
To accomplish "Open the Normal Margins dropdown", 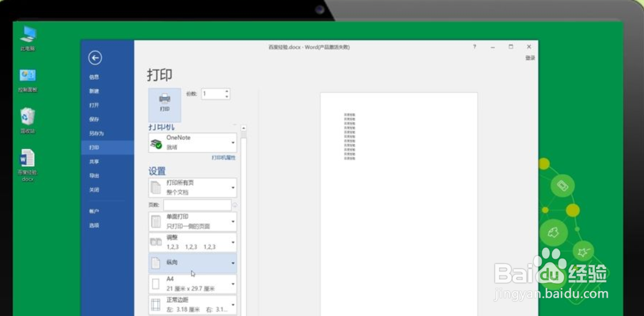I will point(193,305).
